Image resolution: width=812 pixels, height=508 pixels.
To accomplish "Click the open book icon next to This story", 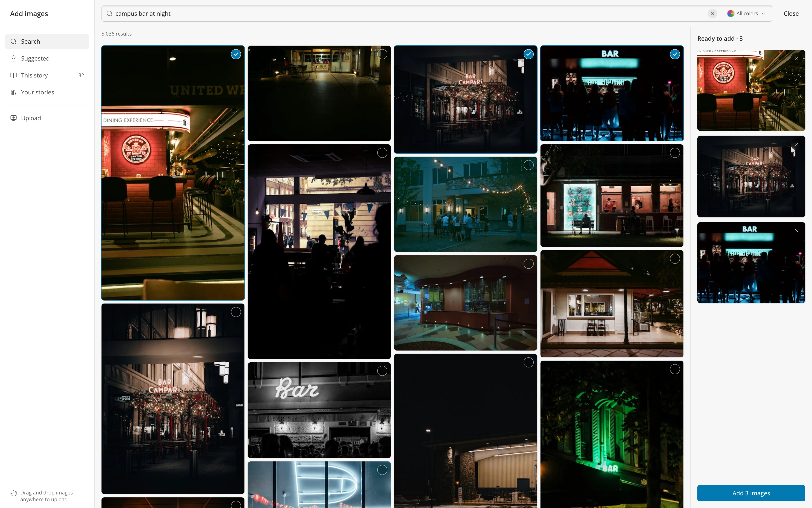I will [13, 75].
